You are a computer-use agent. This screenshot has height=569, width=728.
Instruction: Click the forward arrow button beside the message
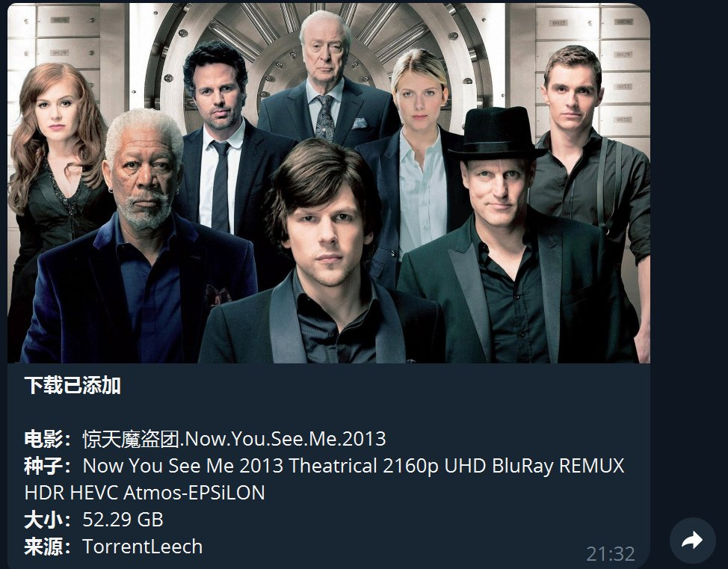click(692, 541)
